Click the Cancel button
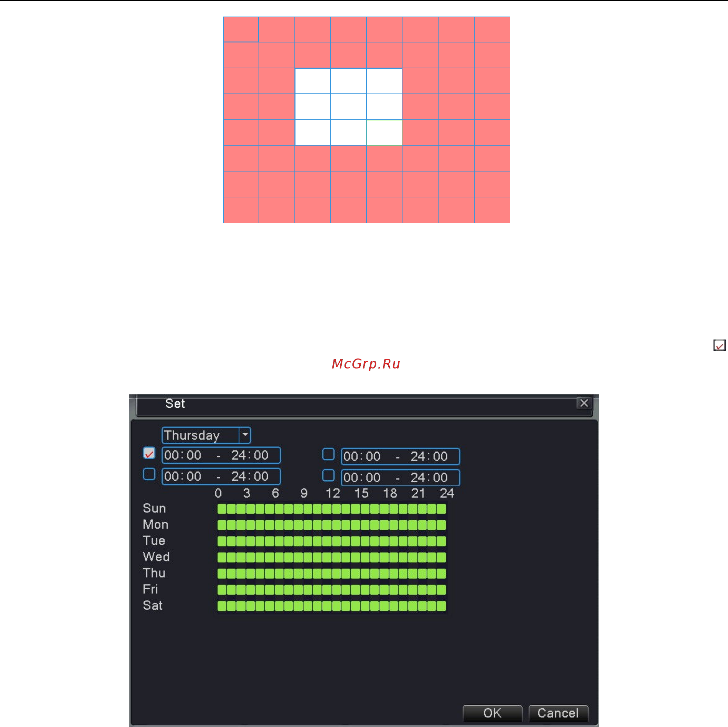Viewport: 728px width, 727px height. tap(558, 713)
